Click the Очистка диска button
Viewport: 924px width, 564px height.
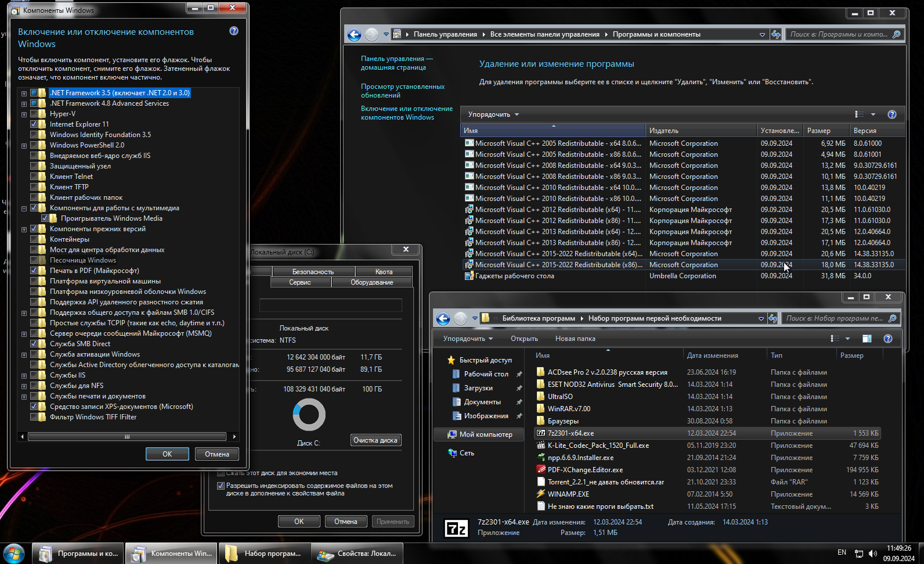376,440
